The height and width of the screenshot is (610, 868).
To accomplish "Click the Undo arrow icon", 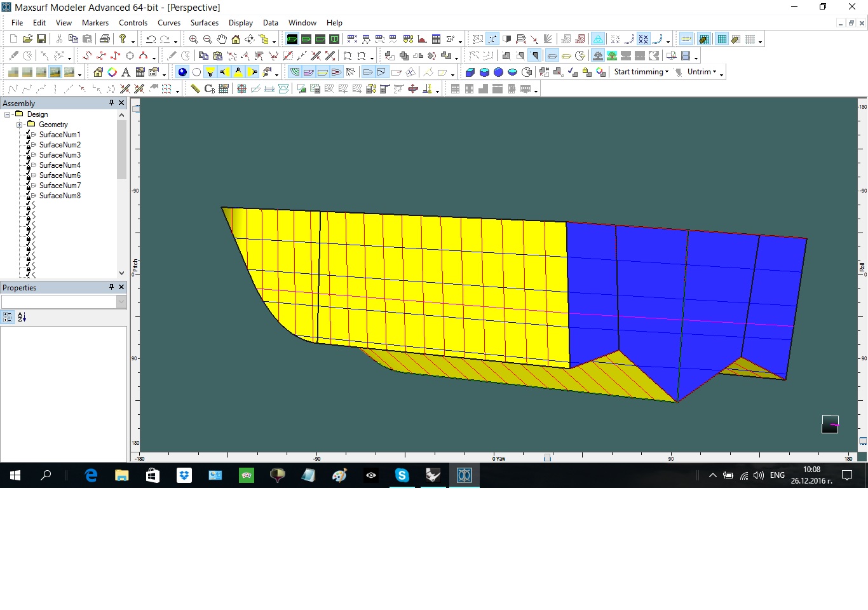I will 151,39.
